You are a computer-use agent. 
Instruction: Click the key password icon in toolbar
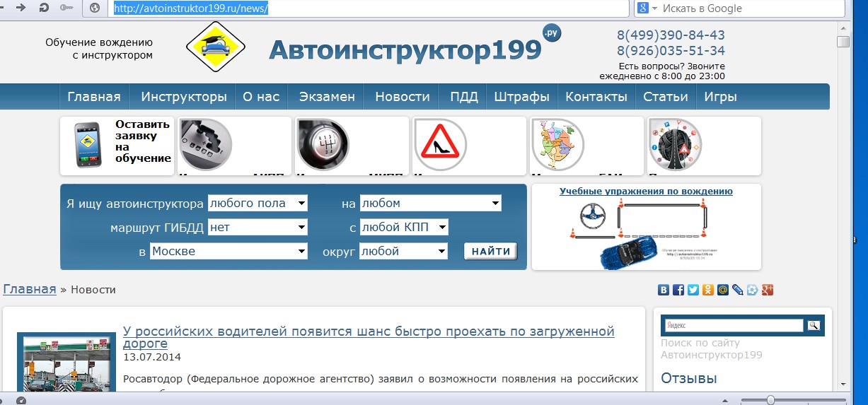pos(68,8)
